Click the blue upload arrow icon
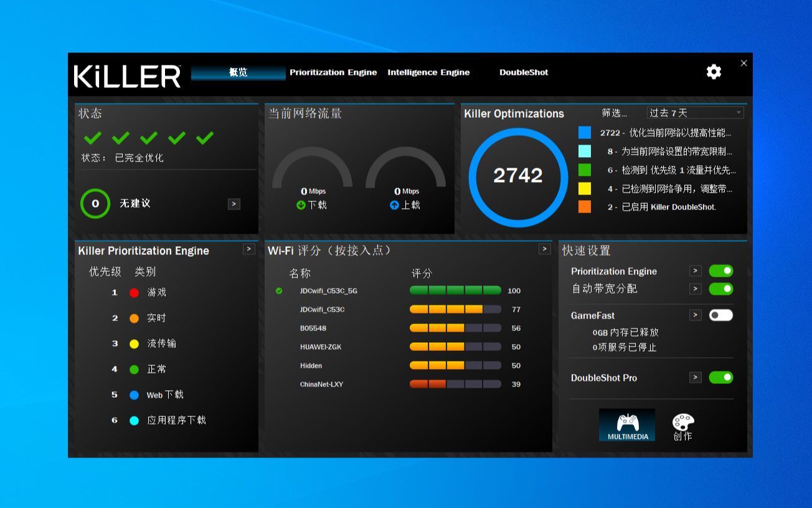The height and width of the screenshot is (508, 812). pos(394,205)
